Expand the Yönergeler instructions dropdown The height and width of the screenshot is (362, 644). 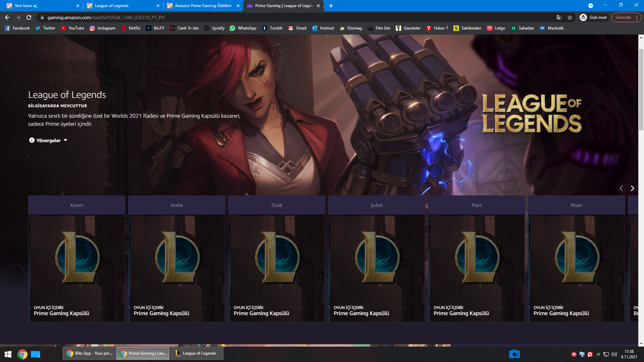48,140
